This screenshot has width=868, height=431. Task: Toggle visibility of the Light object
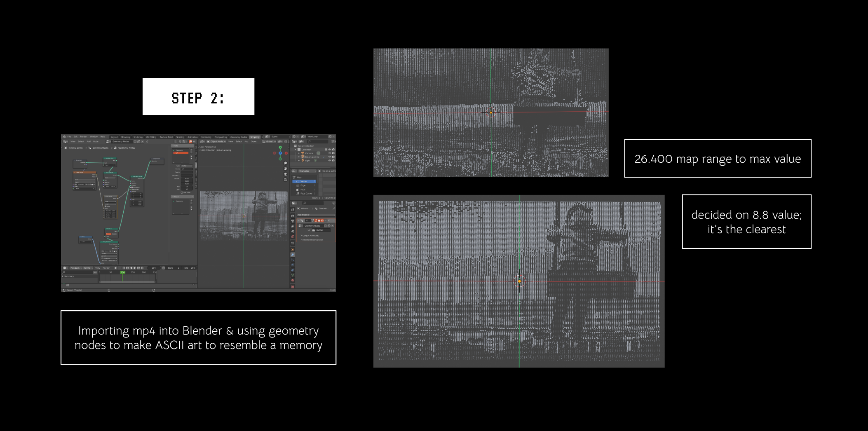tap(329, 161)
